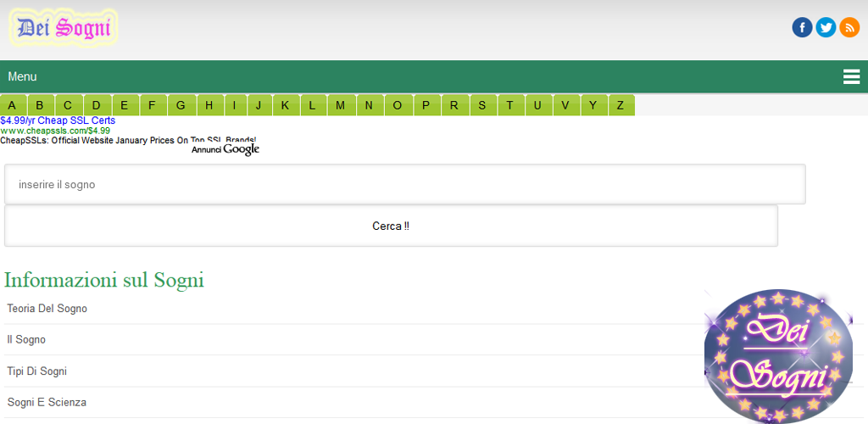868x424 pixels.
Task: Select letter A tab
Action: (12, 105)
